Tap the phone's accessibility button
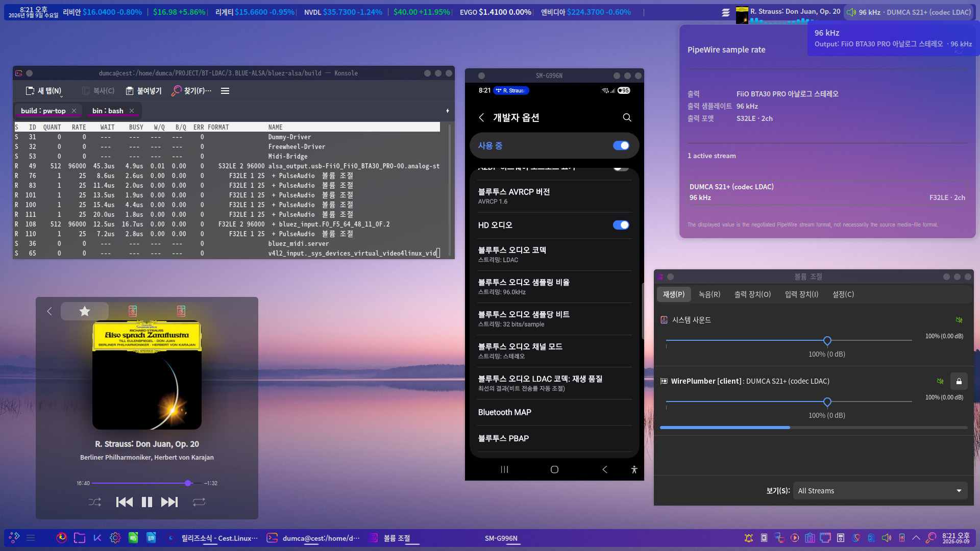Viewport: 980px width, 551px height. (x=634, y=469)
